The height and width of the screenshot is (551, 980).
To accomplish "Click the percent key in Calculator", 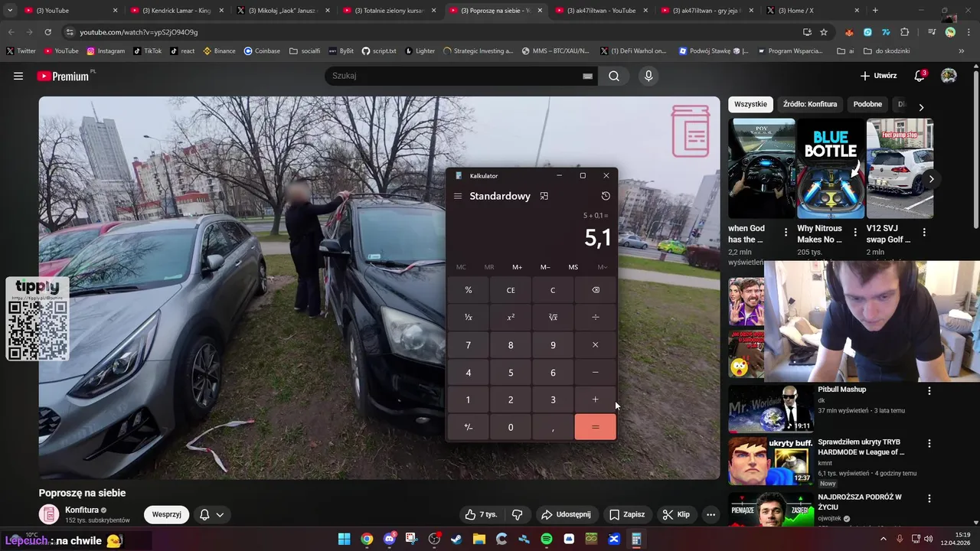I will [x=469, y=290].
